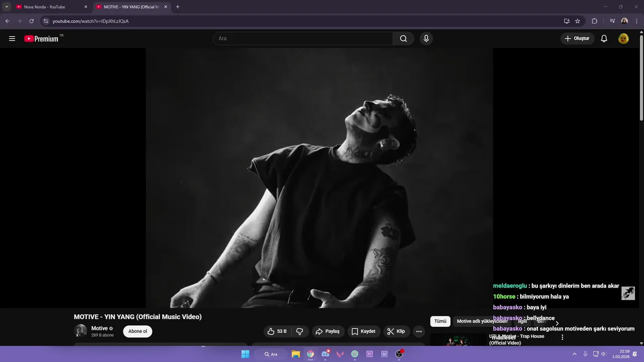Open Chrome extensions puzzle icon
This screenshot has height=362, width=644.
point(594,21)
